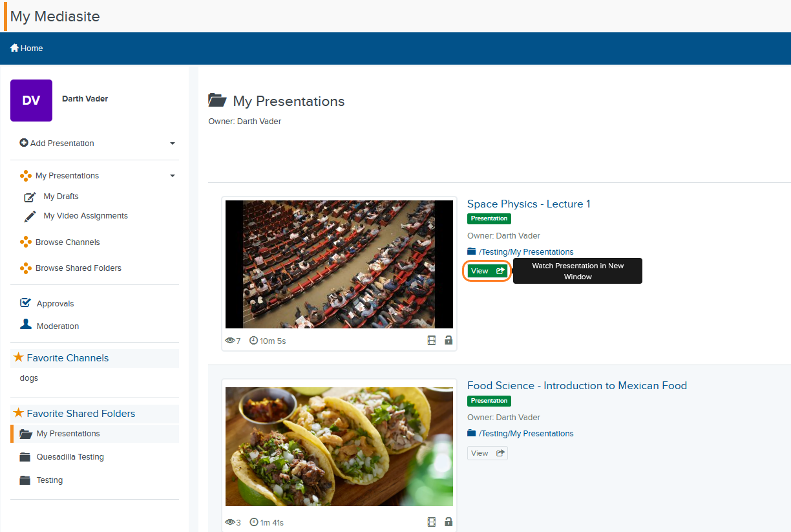Click the Moderation person icon
The height and width of the screenshot is (532, 791).
26,325
